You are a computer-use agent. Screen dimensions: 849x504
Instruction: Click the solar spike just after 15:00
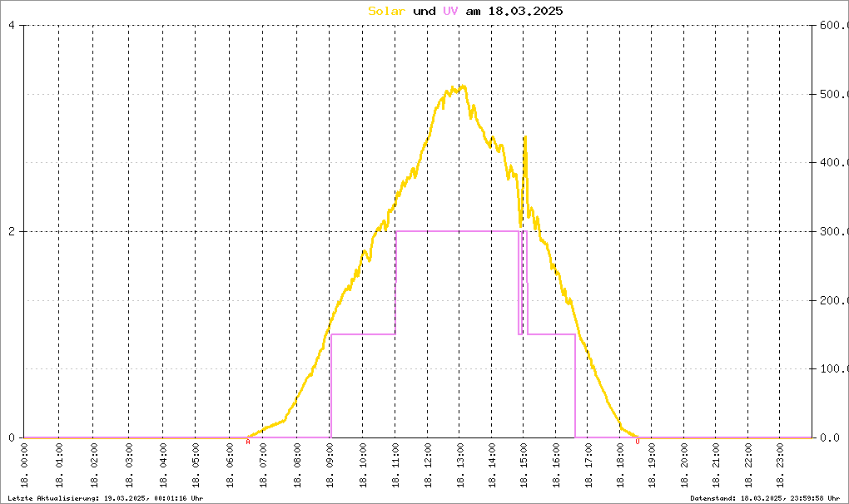point(525,138)
